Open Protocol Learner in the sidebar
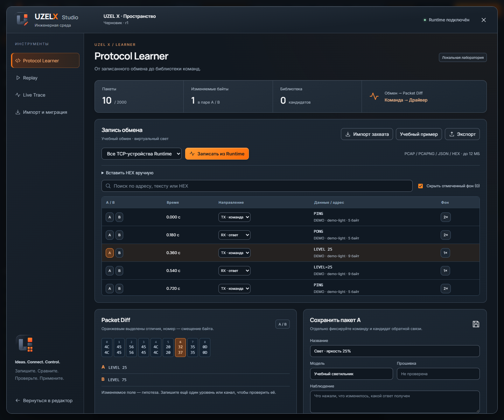Image resolution: width=504 pixels, height=420 pixels. [45, 61]
